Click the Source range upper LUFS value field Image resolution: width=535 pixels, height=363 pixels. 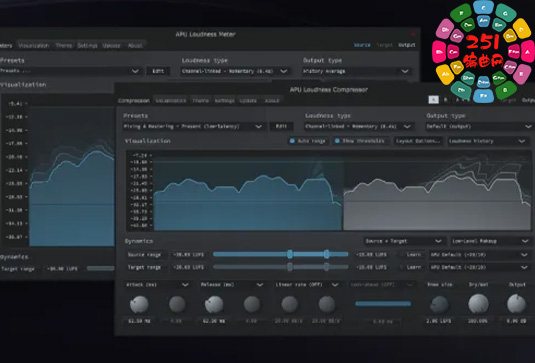click(x=371, y=255)
